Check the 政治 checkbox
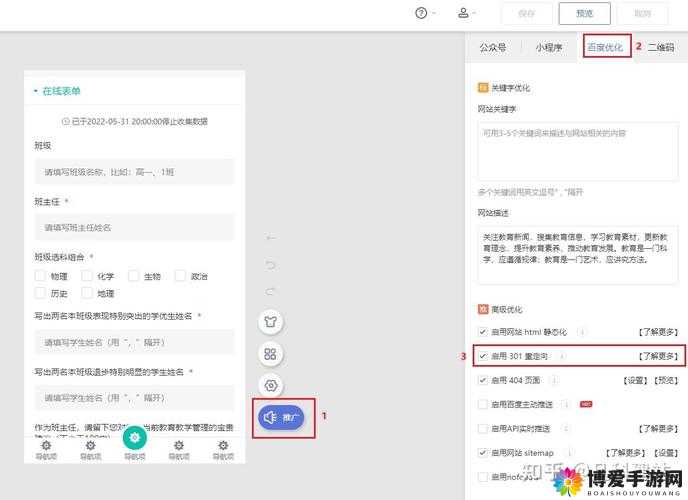688x500 pixels. pyautogui.click(x=180, y=276)
